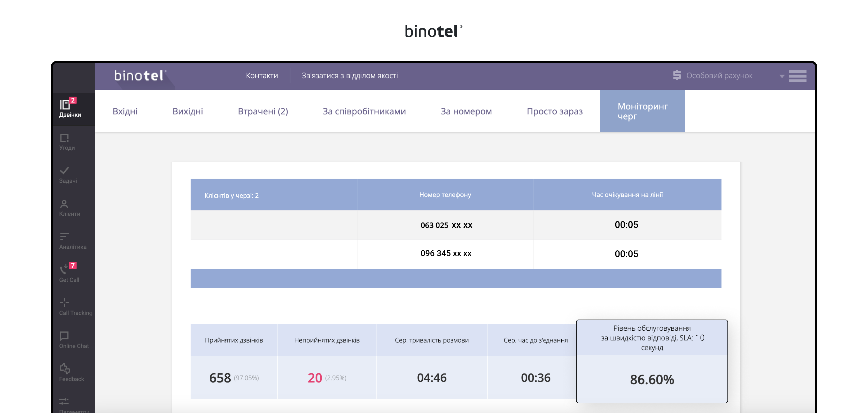
Task: Click the (2.95%) missed percentage
Action: (x=336, y=378)
